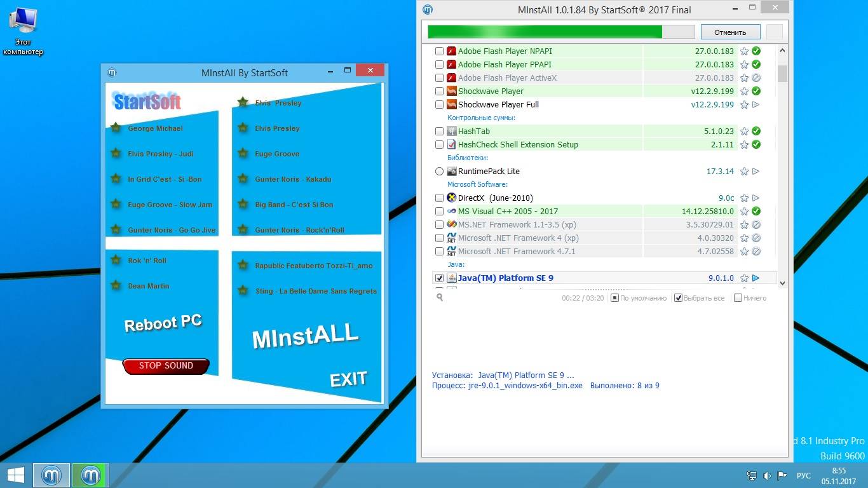Click the red STOP SOUND button
The image size is (868, 488).
(166, 365)
